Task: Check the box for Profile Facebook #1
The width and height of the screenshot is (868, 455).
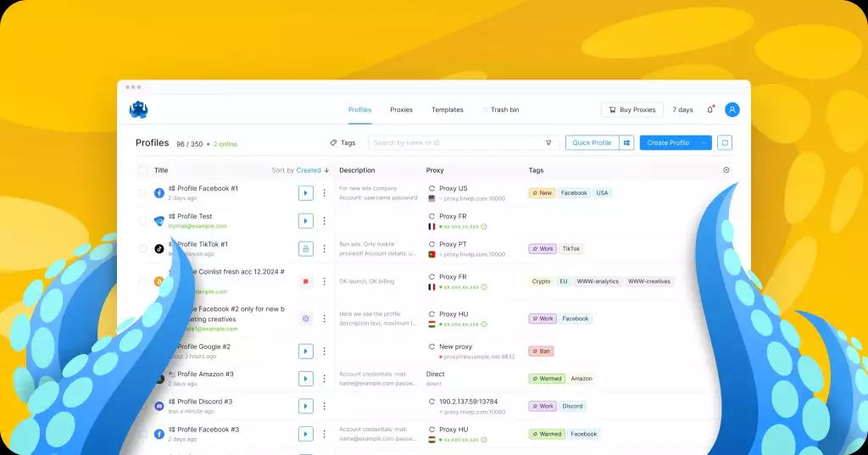Action: tap(142, 193)
